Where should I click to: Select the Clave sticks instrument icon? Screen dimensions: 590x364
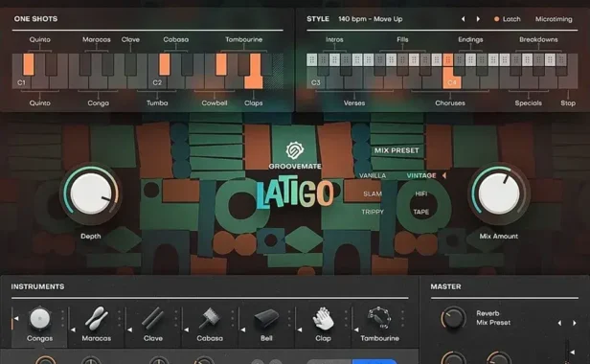pyautogui.click(x=153, y=318)
